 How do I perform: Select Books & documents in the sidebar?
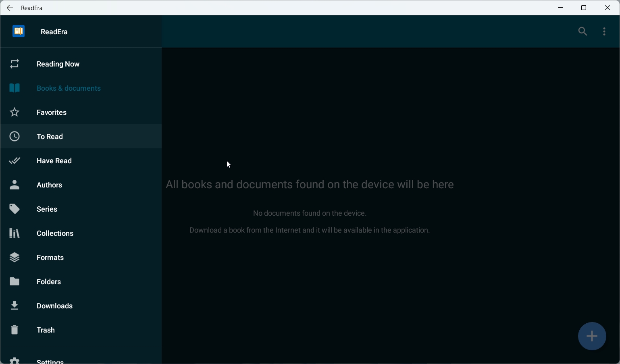point(69,88)
